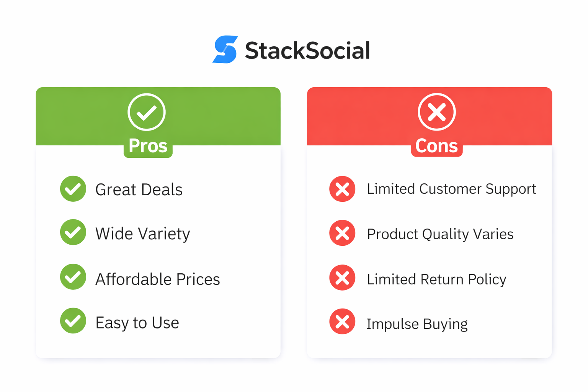
Task: Click the large white checkmark circle above Pros
Action: [x=147, y=112]
